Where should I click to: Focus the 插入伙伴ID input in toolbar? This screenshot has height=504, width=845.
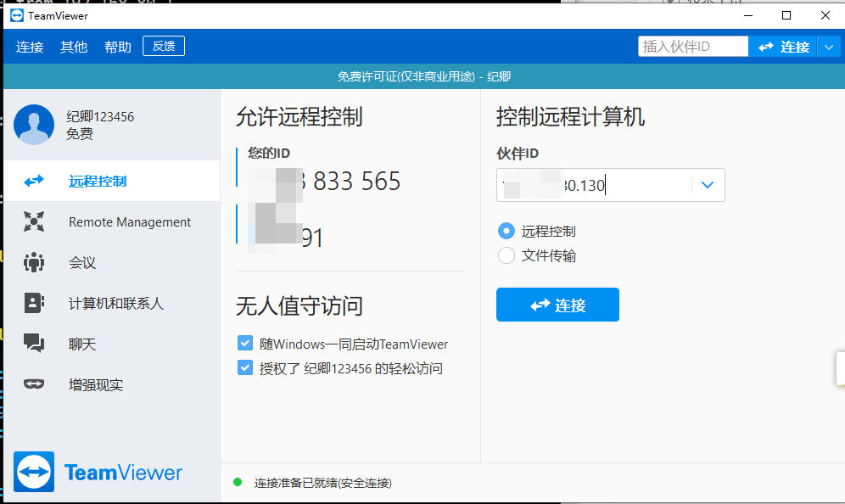pos(693,47)
